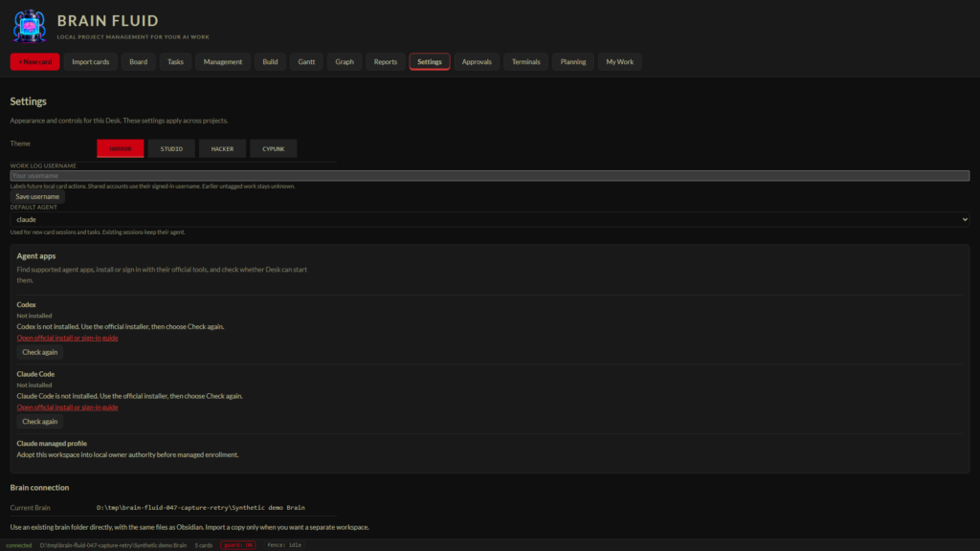Switch to the Terminals tab
980x551 pixels.
click(x=525, y=62)
